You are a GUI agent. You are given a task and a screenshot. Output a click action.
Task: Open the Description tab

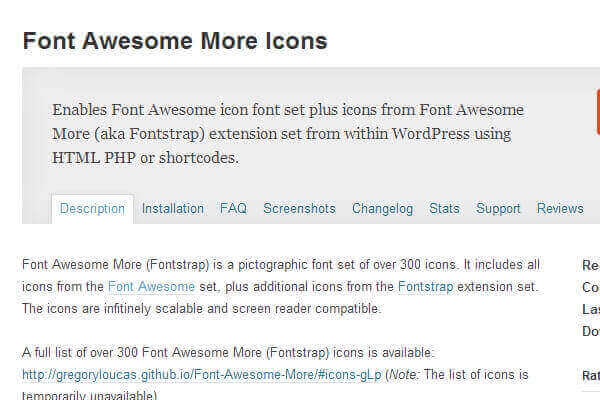coord(92,209)
